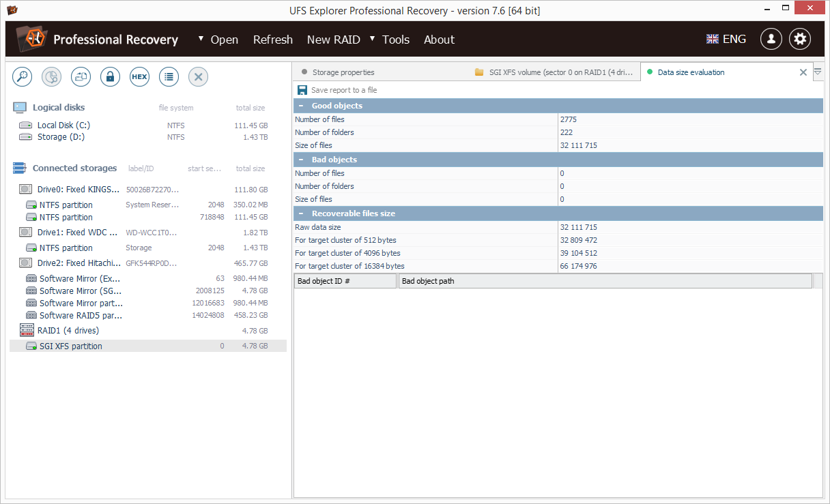830x504 pixels.
Task: Click the Good objects folders value 222
Action: pyautogui.click(x=566, y=132)
